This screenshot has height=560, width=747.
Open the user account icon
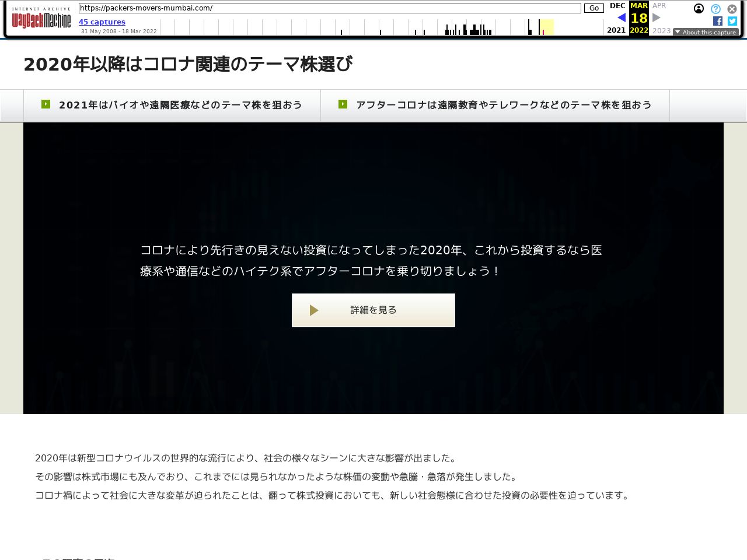point(699,9)
